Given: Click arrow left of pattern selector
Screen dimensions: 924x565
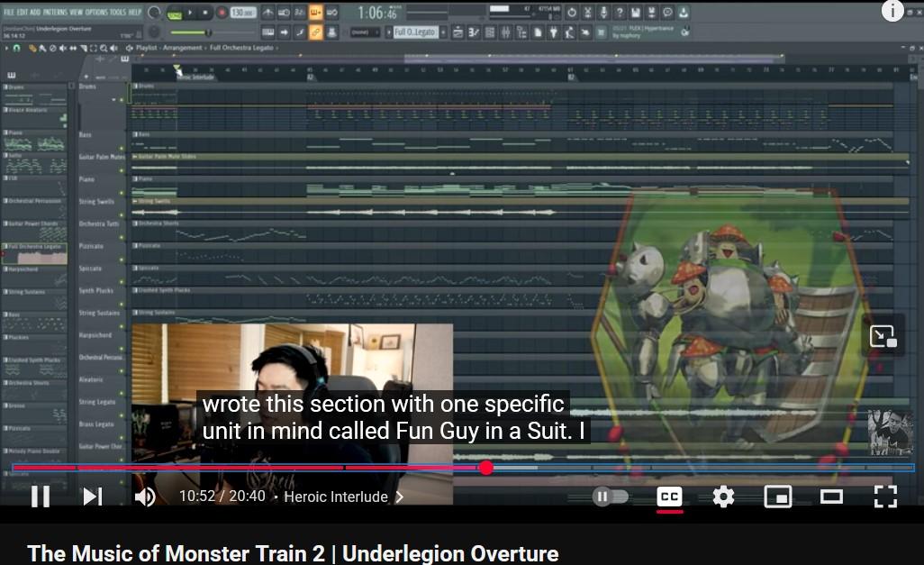Looking at the screenshot, I should tap(389, 32).
